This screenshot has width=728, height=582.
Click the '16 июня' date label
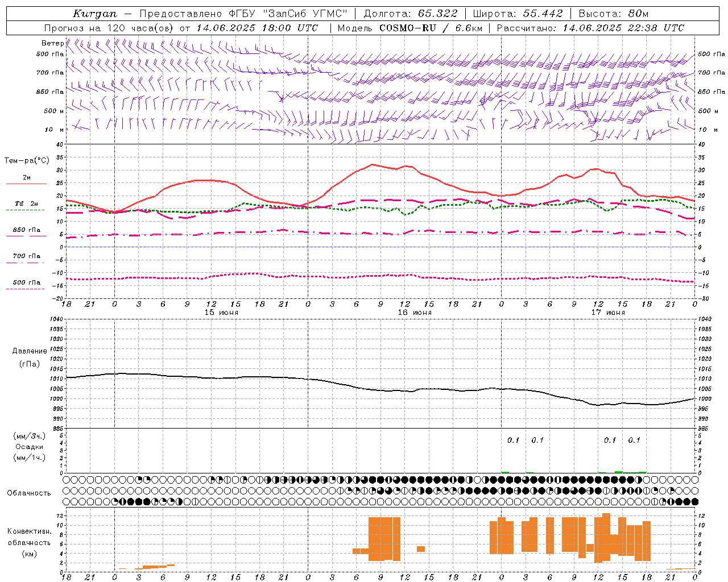[x=415, y=312]
